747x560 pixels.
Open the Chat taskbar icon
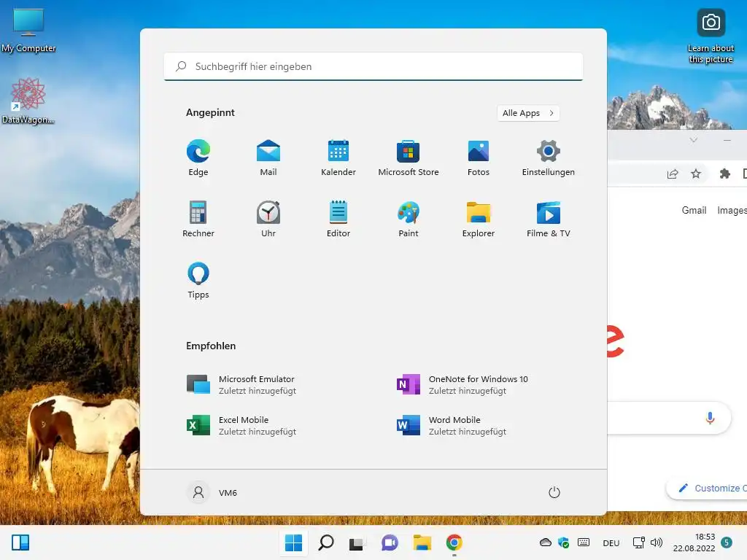click(x=390, y=542)
